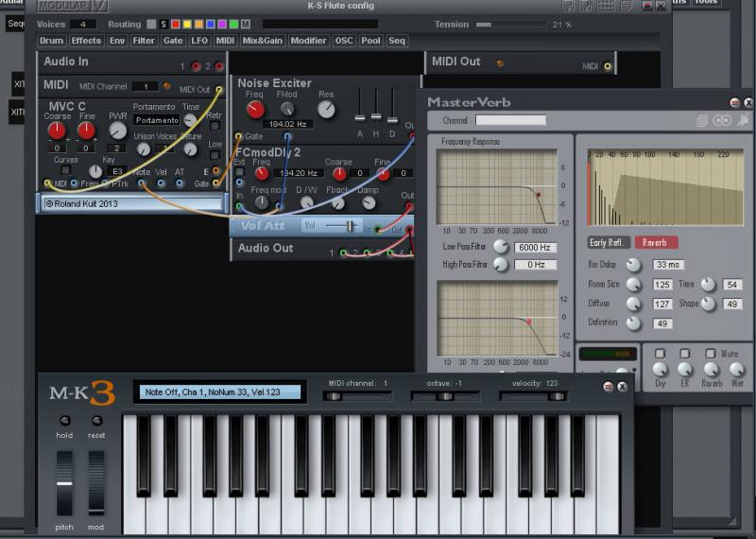Open the Modifier module category

pyautogui.click(x=309, y=41)
